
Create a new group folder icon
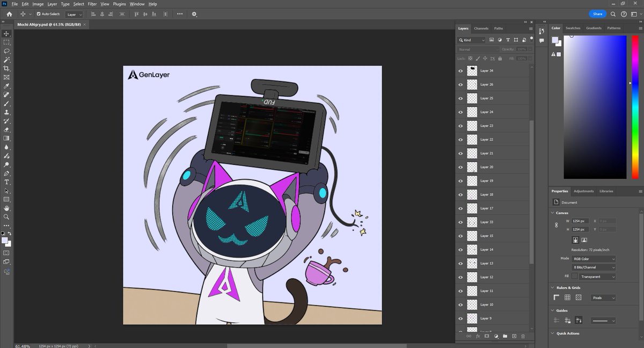(x=505, y=336)
